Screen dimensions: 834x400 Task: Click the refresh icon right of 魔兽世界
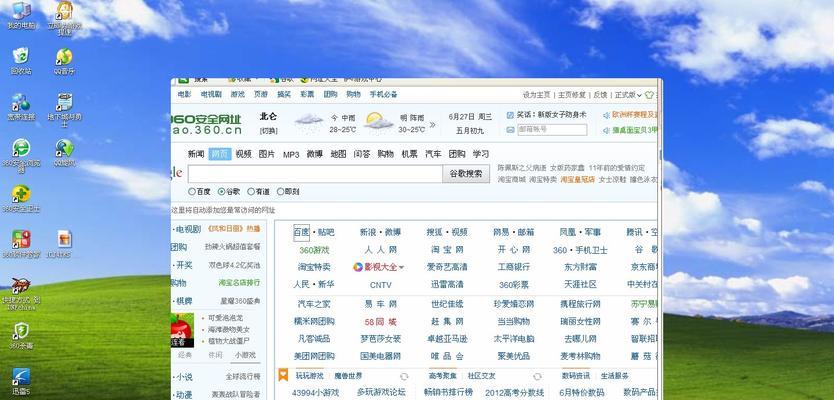click(x=404, y=377)
